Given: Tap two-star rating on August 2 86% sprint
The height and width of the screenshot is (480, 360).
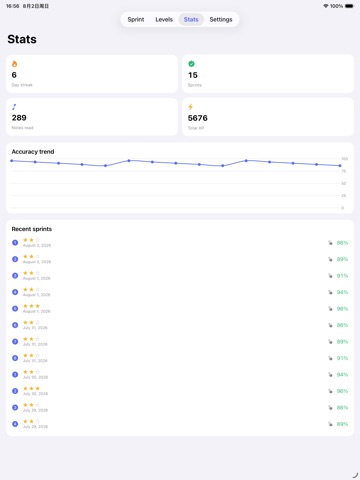Looking at the screenshot, I should click(x=31, y=240).
